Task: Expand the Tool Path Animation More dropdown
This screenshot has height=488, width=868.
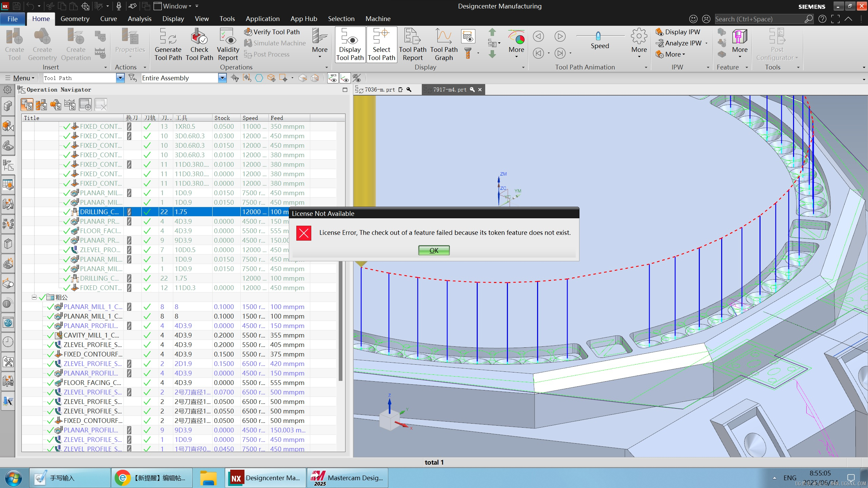Action: point(639,44)
